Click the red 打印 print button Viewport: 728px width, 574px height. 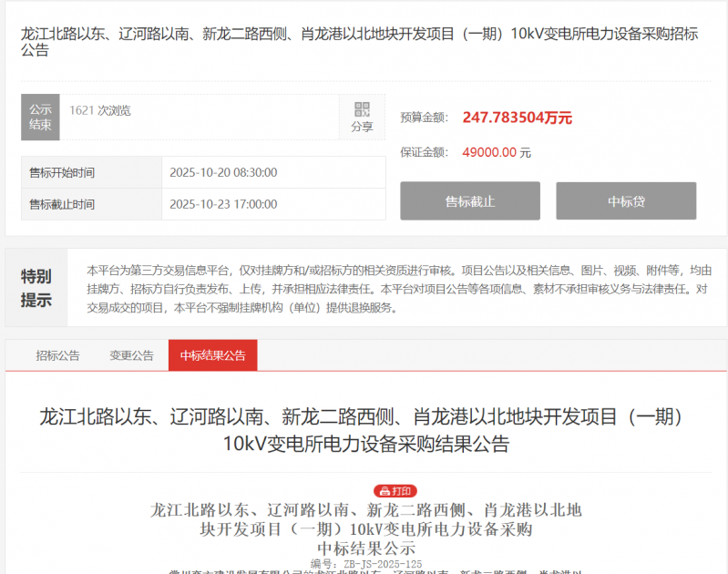[x=395, y=491]
